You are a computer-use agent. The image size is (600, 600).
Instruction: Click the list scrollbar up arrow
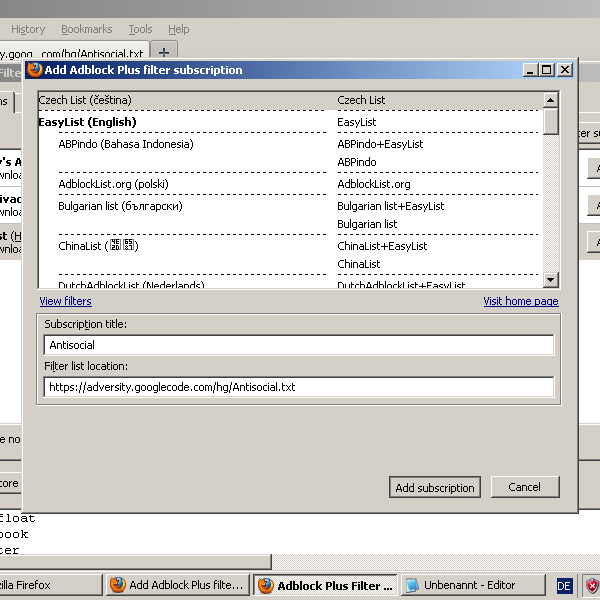coord(550,100)
